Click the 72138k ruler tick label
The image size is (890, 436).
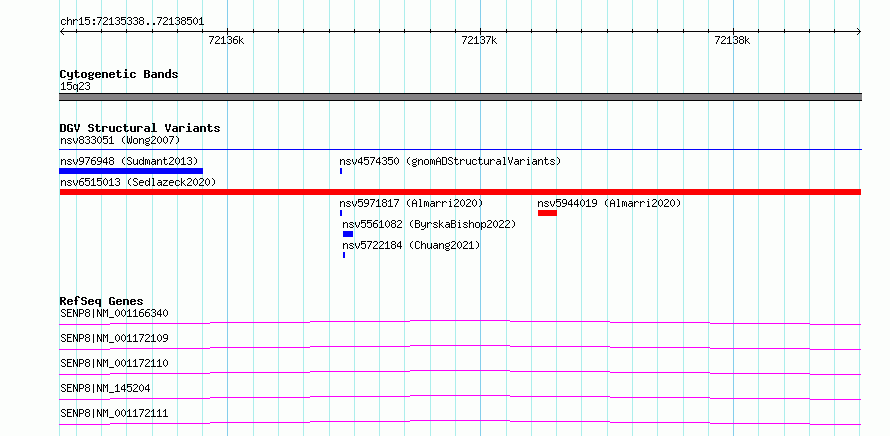coord(732,40)
